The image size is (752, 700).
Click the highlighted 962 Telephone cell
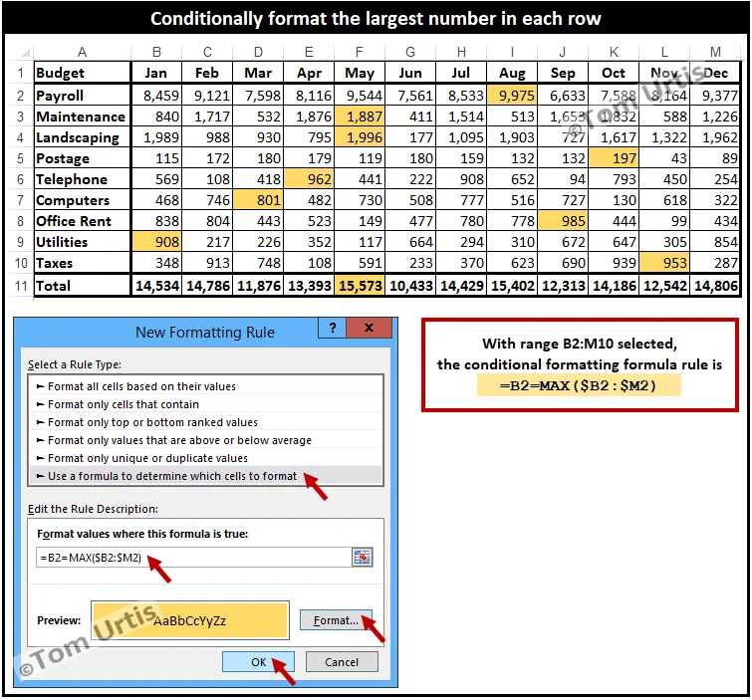(x=309, y=179)
